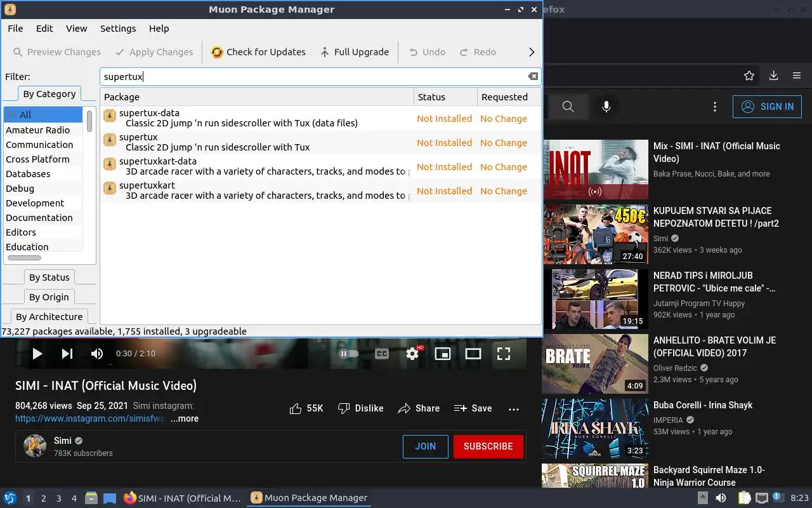Image resolution: width=812 pixels, height=508 pixels.
Task: Select the Editors category
Action: tap(43, 232)
